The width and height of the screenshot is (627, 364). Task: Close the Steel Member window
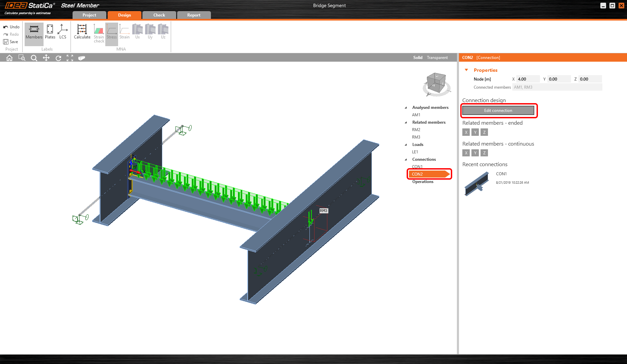coord(621,6)
